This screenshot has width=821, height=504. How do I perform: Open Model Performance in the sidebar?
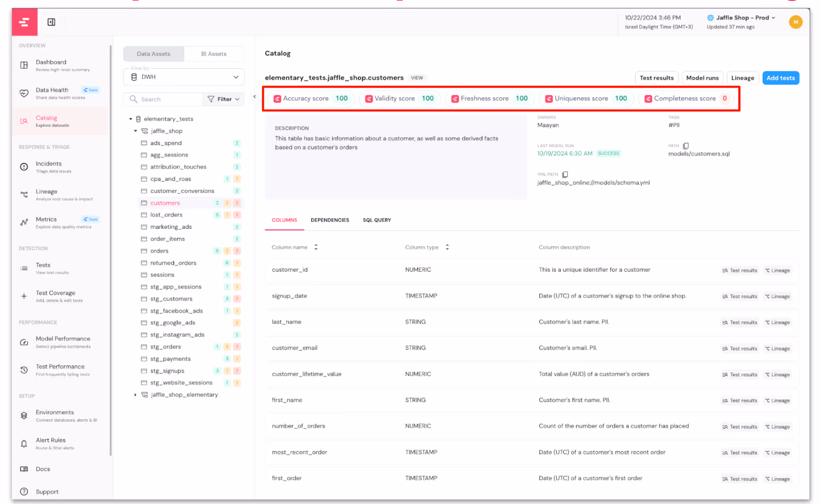[25, 342]
